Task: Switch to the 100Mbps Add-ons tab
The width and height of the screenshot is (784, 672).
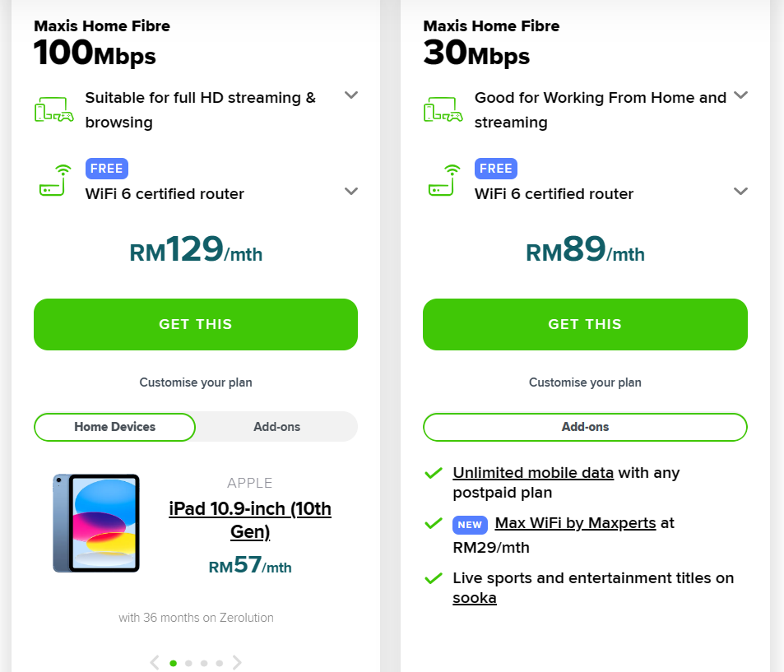Action: point(276,427)
